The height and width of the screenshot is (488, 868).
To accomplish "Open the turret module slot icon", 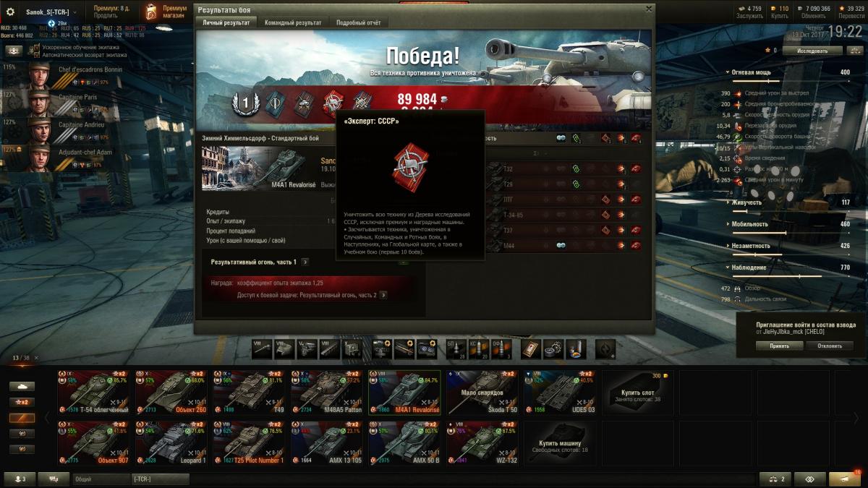I will point(284,348).
